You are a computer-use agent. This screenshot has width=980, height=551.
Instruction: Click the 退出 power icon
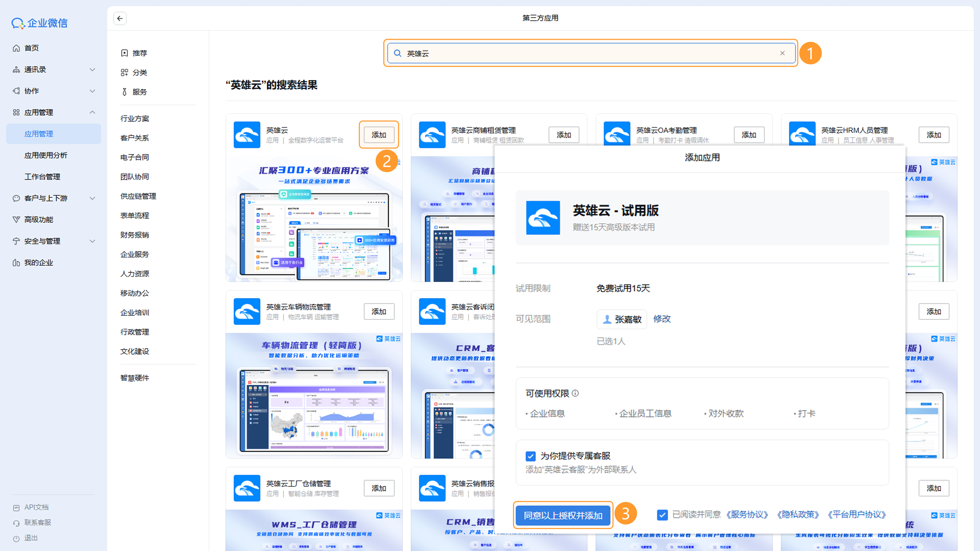[16, 538]
